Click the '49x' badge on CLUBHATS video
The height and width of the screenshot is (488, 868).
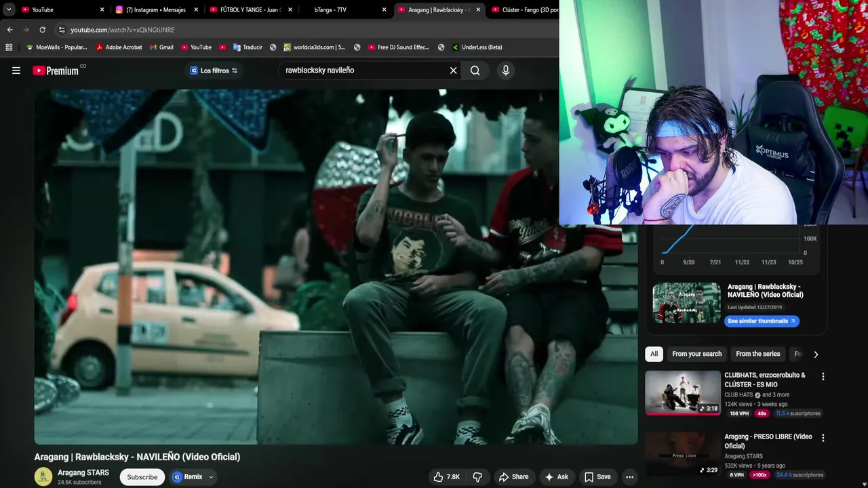tap(762, 413)
